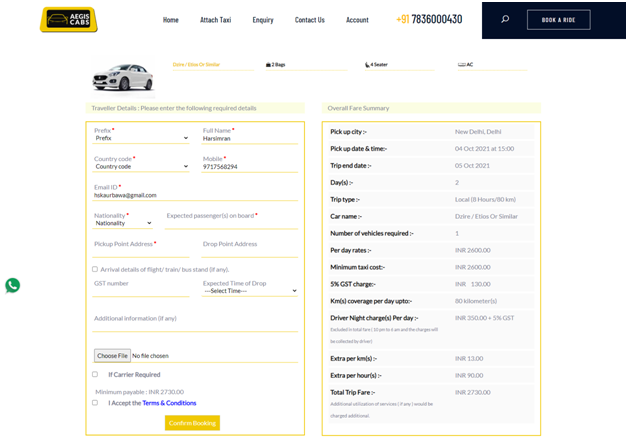The image size is (628, 443).
Task: Click Overall Fare Summary heading
Action: point(358,108)
